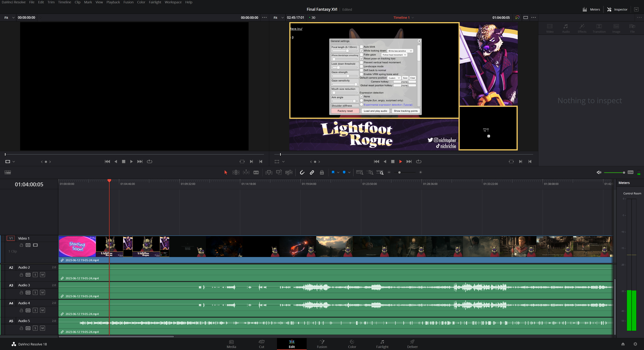Open the flag color dropdown arrow
The image size is (644, 350).
[338, 172]
